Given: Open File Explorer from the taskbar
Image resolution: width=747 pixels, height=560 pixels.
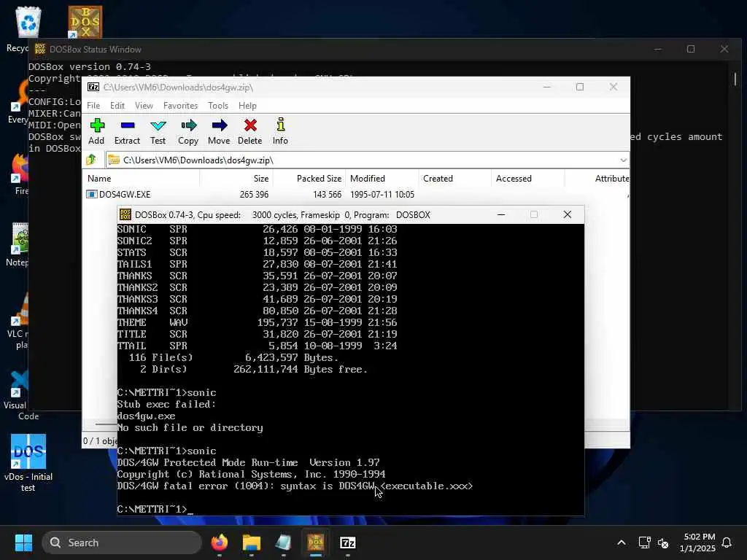Looking at the screenshot, I should [x=252, y=542].
